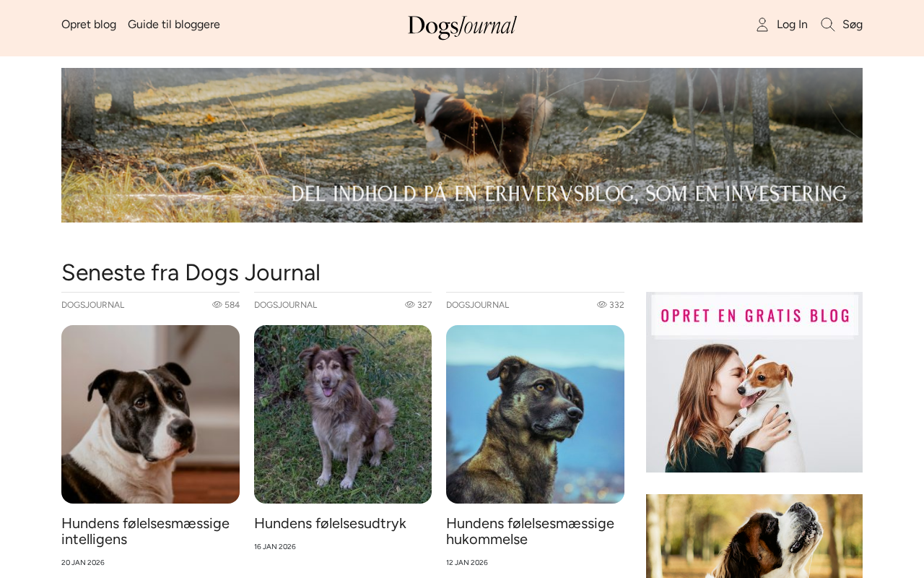Screen dimensions: 924x578
Task: Click the brown fluffy dog on grass thumbnail
Action: pyautogui.click(x=343, y=414)
